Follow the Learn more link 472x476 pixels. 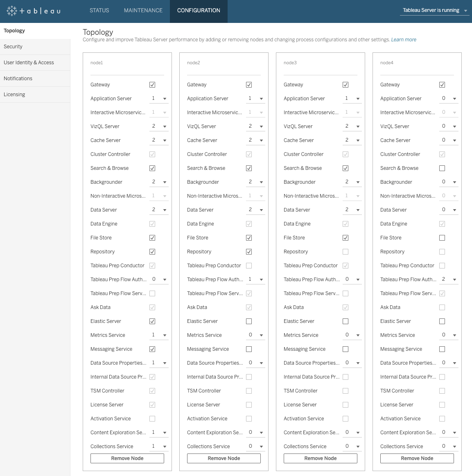point(403,40)
